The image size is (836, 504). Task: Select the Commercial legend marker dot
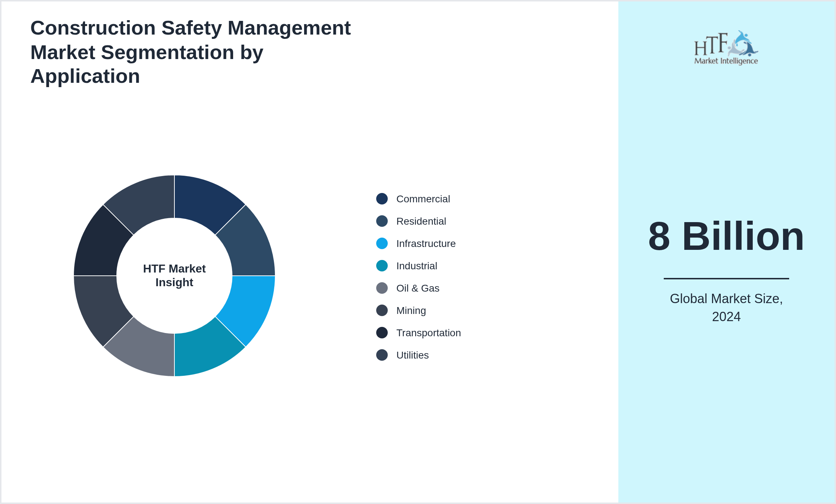(381, 199)
